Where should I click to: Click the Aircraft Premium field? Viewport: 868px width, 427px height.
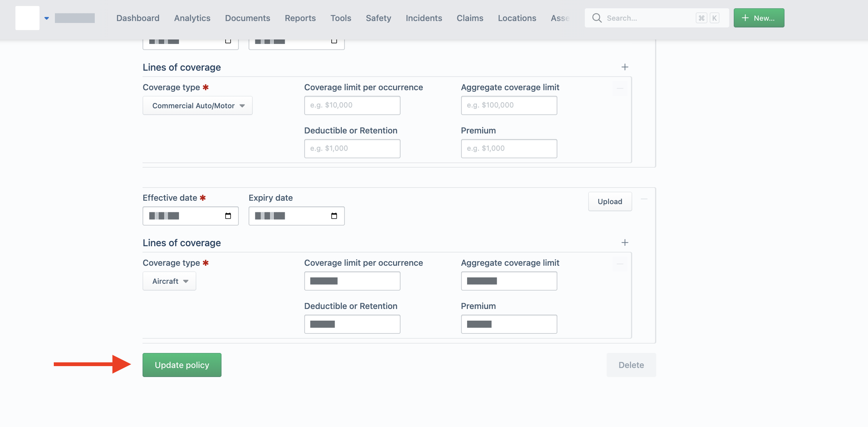pyautogui.click(x=509, y=324)
